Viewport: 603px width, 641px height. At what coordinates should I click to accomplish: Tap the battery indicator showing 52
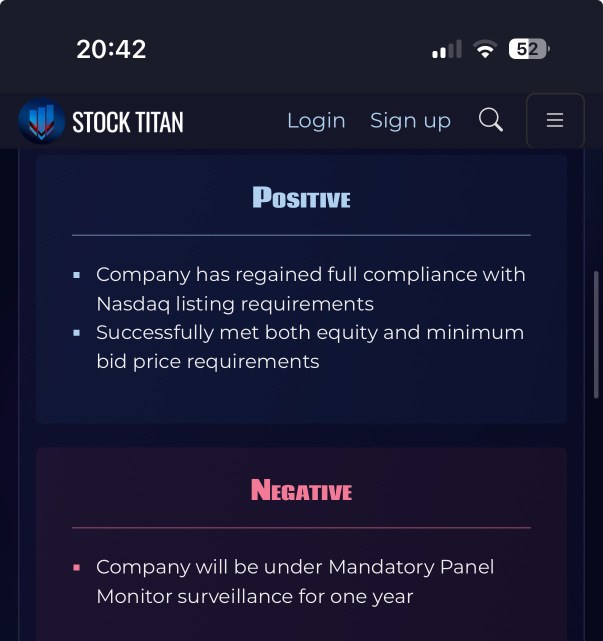tap(529, 49)
